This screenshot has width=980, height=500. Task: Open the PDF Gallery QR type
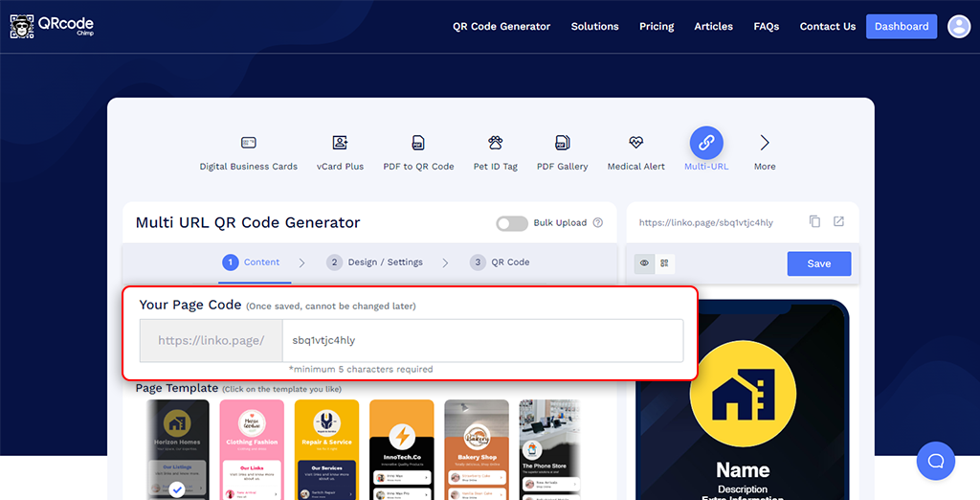tap(562, 143)
